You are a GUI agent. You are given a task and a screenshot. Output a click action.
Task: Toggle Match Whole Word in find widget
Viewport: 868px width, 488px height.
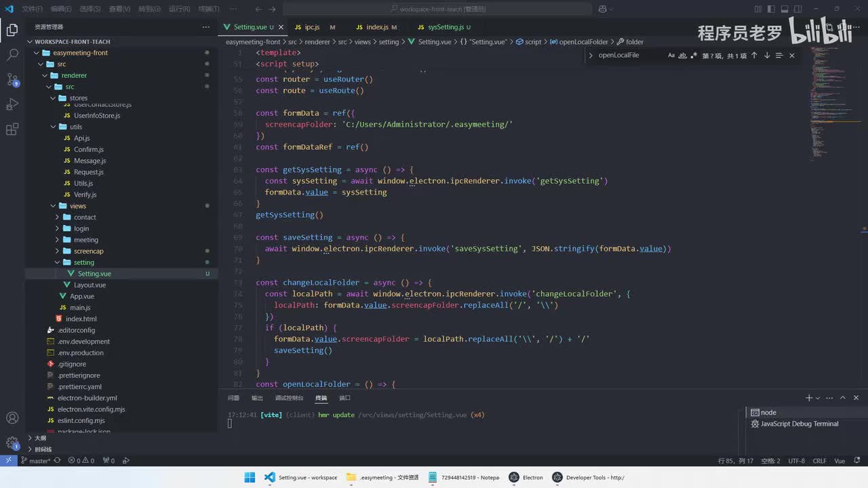pyautogui.click(x=683, y=56)
